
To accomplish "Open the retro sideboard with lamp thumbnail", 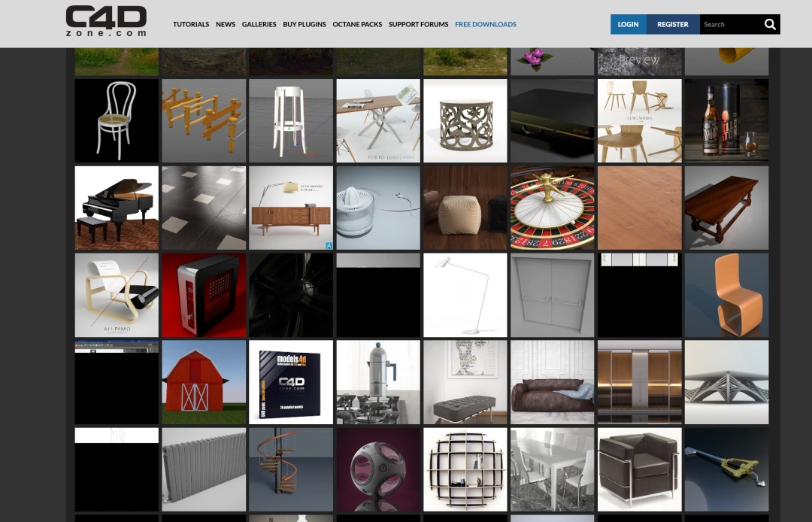I will click(291, 208).
